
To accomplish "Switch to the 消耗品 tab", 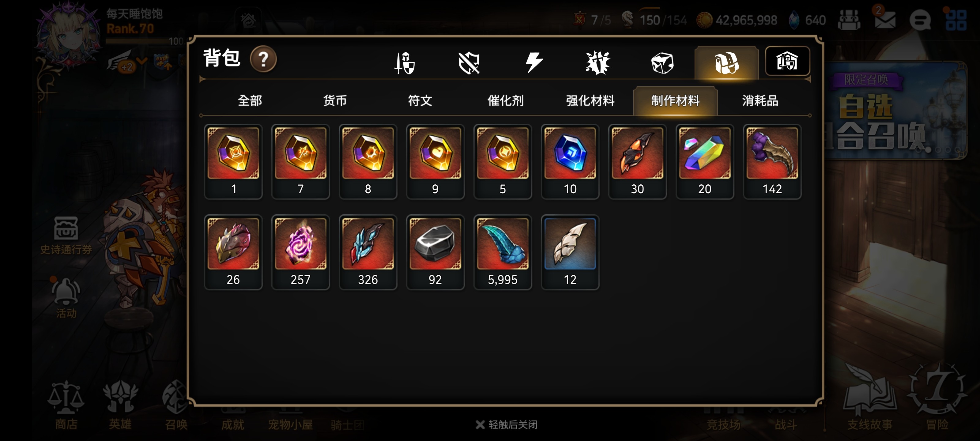I will click(x=760, y=100).
